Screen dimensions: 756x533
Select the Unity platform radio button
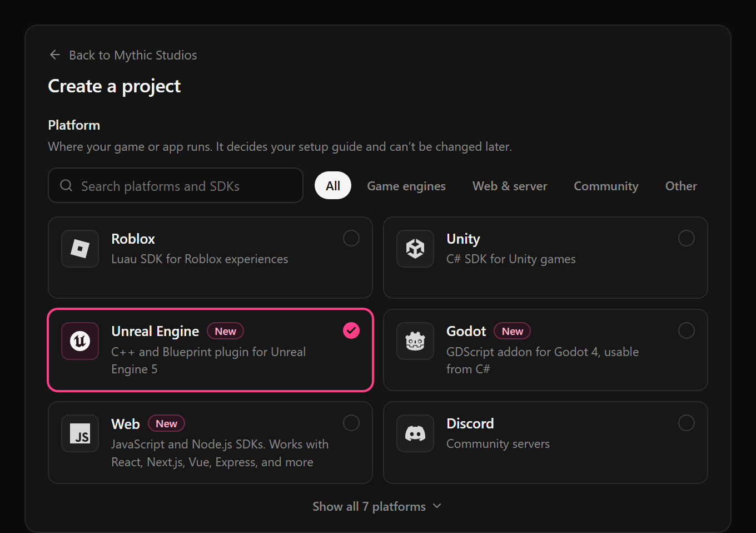pyautogui.click(x=687, y=238)
